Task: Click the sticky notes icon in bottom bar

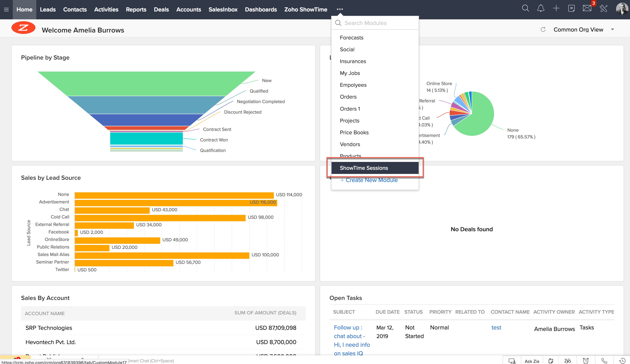Action: 551,361
